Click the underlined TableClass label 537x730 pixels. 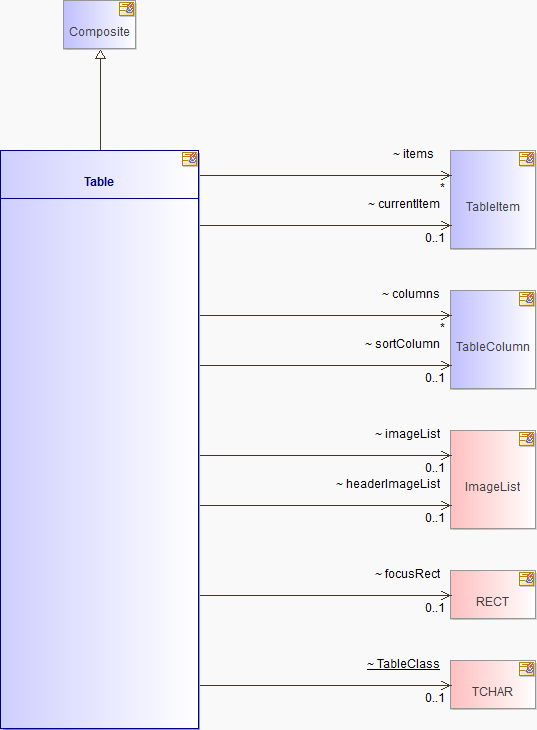coord(403,664)
